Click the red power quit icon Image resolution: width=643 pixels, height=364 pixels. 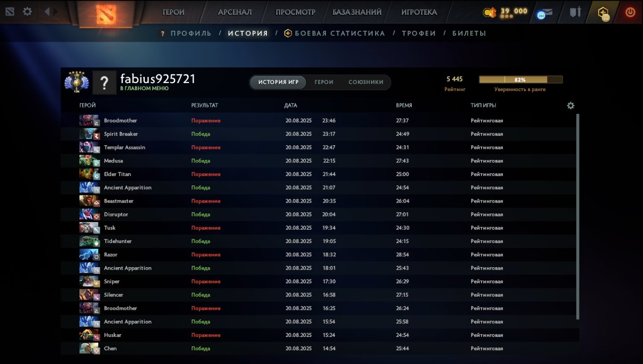[630, 12]
